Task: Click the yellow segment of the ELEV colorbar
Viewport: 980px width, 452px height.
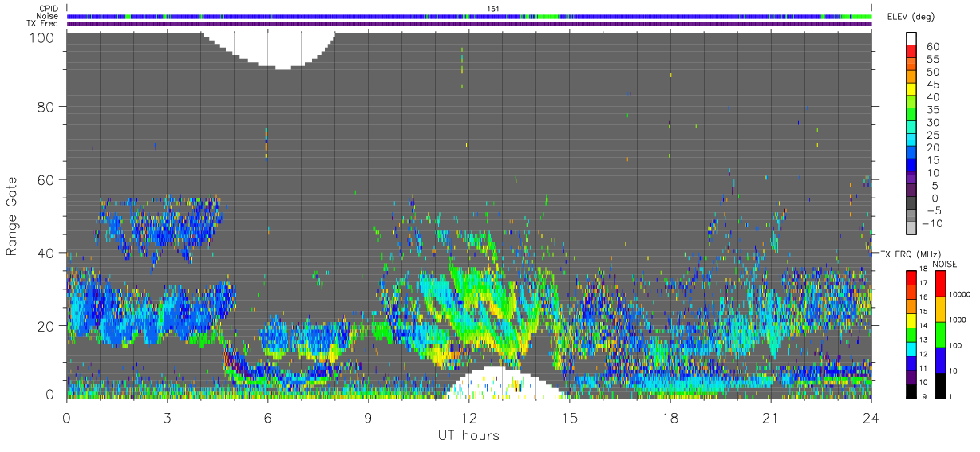Action: pos(912,90)
